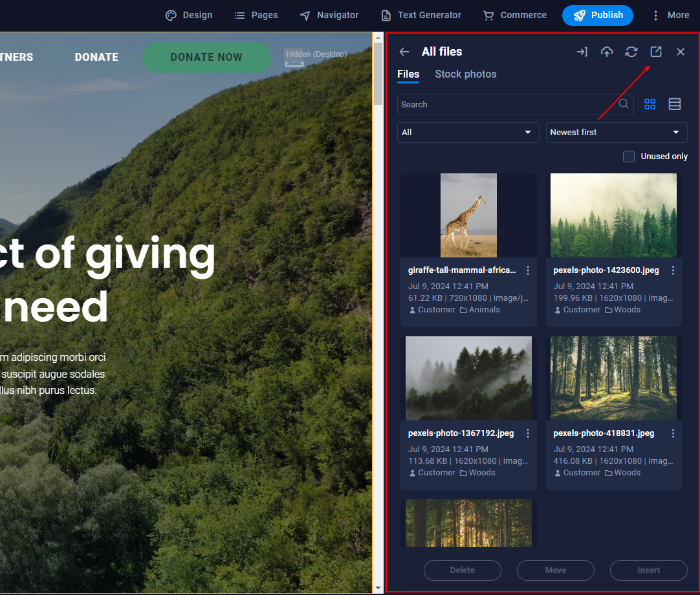Click the hero heading text 'of giving'
This screenshot has height=595, width=700.
click(126, 254)
